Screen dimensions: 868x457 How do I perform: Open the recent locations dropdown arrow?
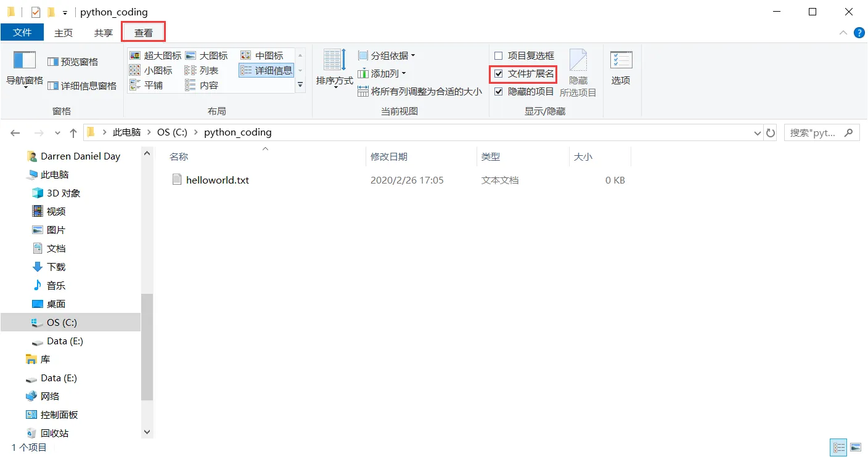click(58, 133)
